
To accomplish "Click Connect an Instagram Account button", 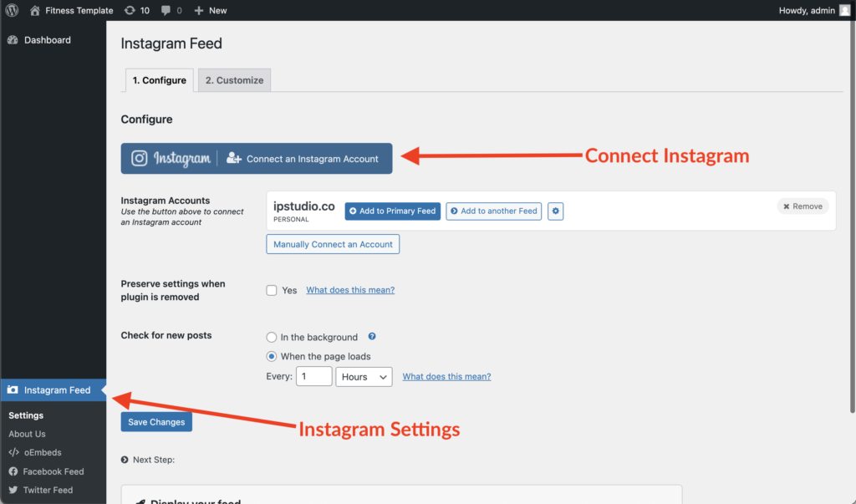I will (x=257, y=158).
